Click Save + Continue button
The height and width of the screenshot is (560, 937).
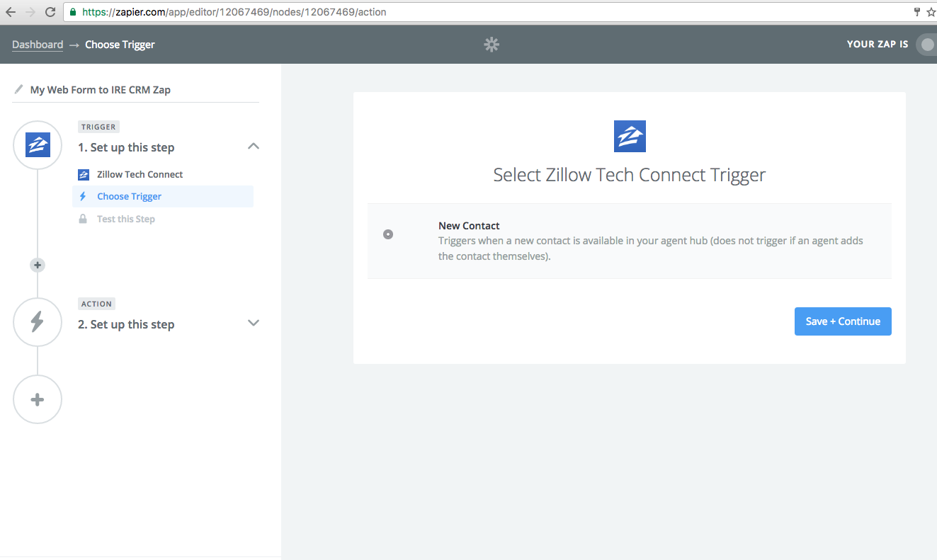click(x=843, y=321)
